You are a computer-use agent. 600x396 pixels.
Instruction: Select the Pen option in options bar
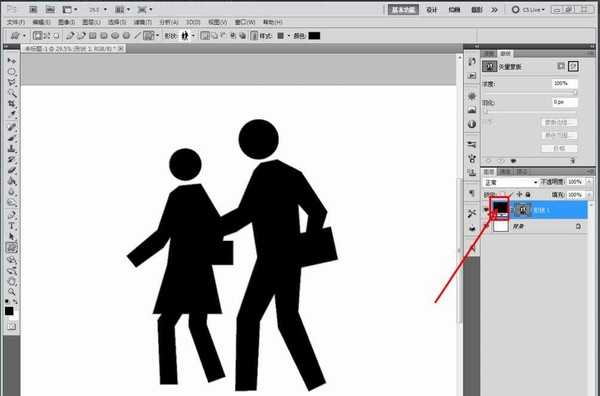point(70,36)
